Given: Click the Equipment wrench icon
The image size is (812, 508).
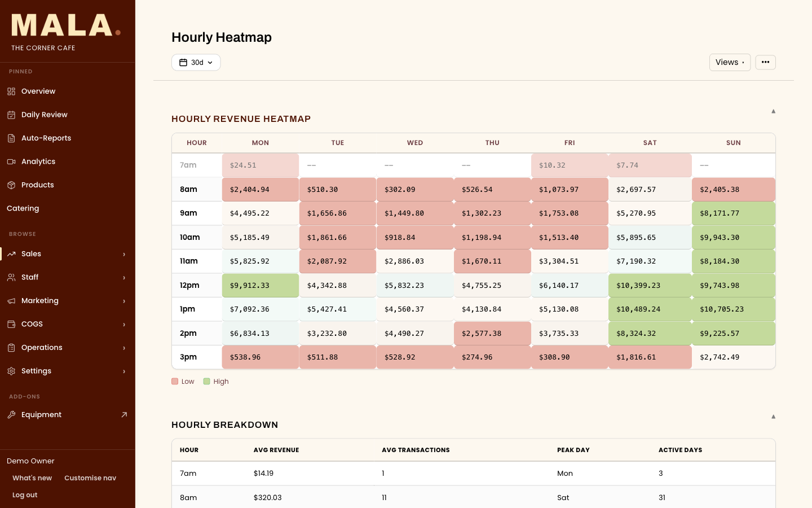Looking at the screenshot, I should click(x=11, y=415).
